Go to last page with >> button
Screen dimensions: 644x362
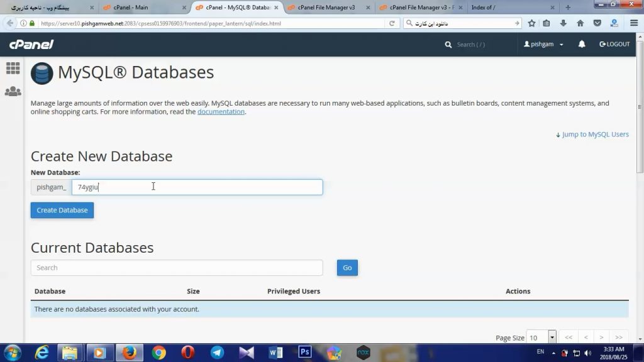pos(619,337)
